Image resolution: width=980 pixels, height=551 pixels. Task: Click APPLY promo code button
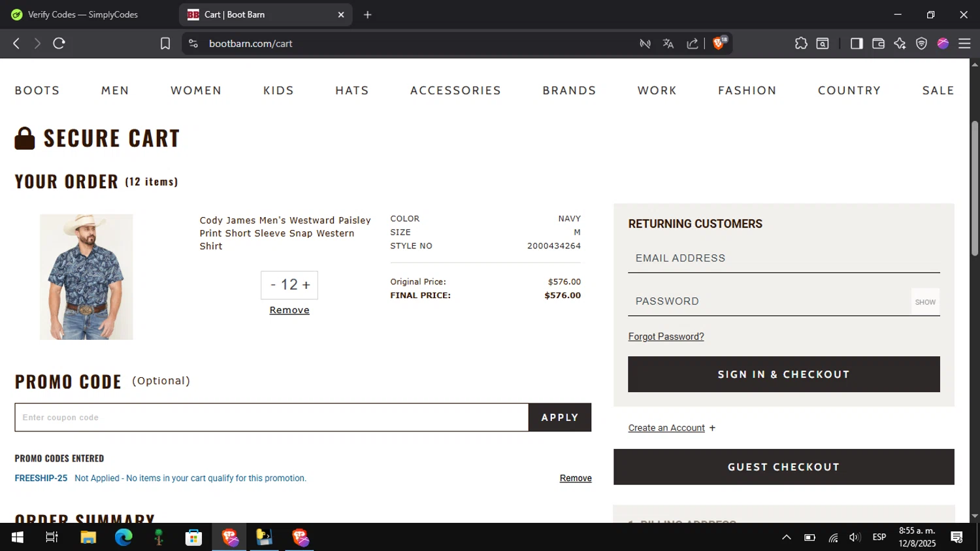560,417
